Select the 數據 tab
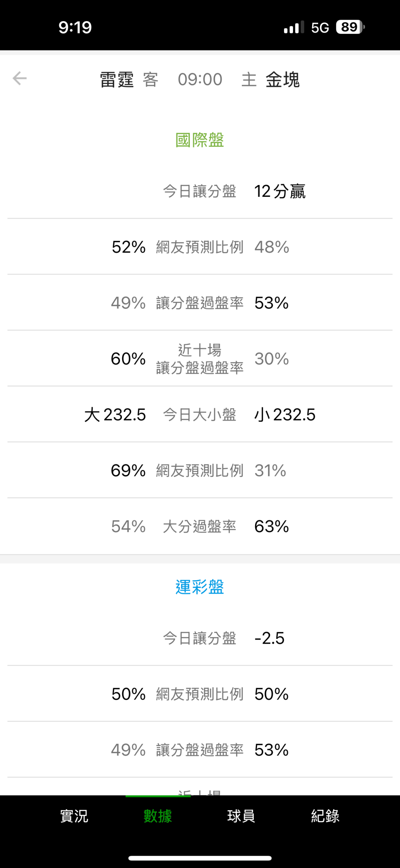400x868 pixels. coord(158,816)
